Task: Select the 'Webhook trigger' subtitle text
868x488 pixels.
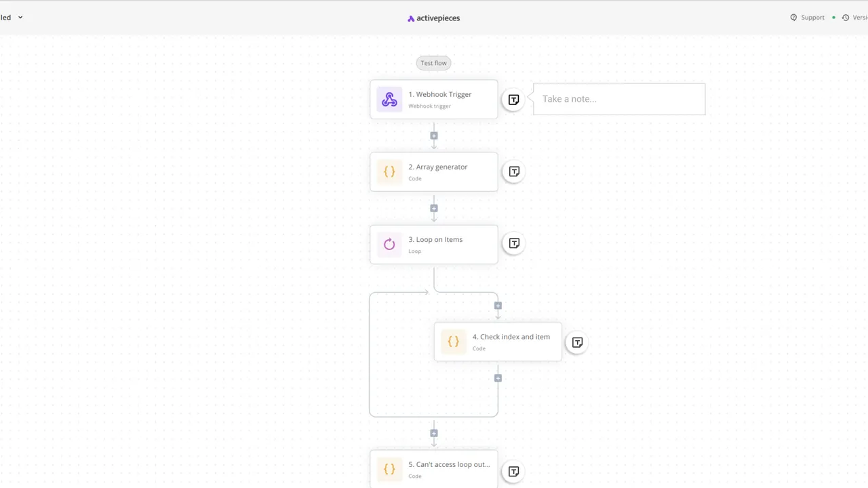Action: point(429,106)
